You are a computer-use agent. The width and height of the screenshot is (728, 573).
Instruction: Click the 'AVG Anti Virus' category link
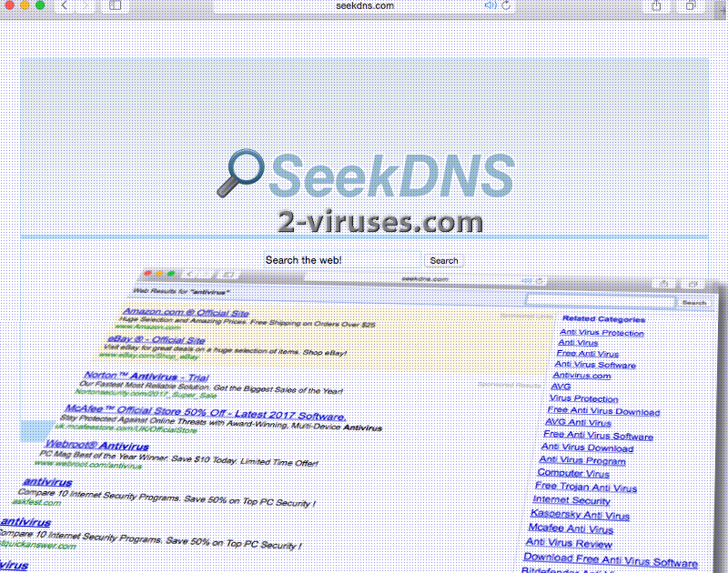tap(578, 422)
